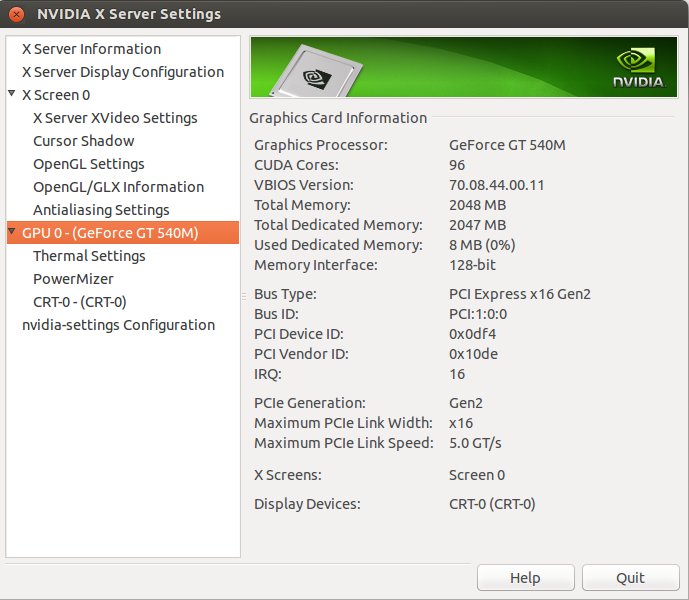Image resolution: width=689 pixels, height=600 pixels.
Task: Click the link speed value 5.0 GT/s
Action: pos(475,443)
